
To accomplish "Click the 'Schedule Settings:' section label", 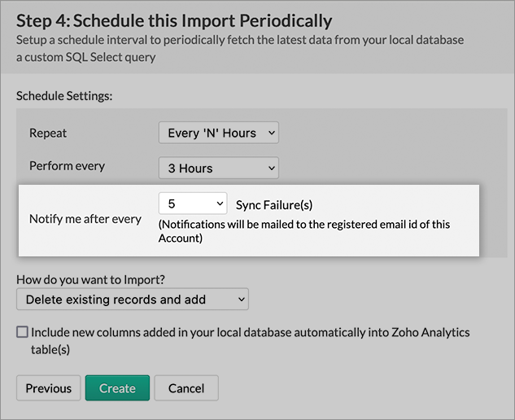I will point(64,96).
